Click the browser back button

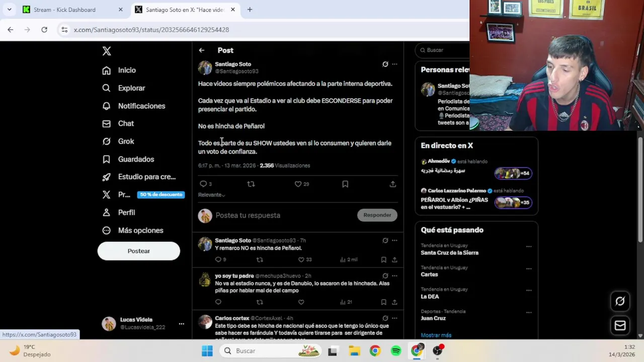11,30
